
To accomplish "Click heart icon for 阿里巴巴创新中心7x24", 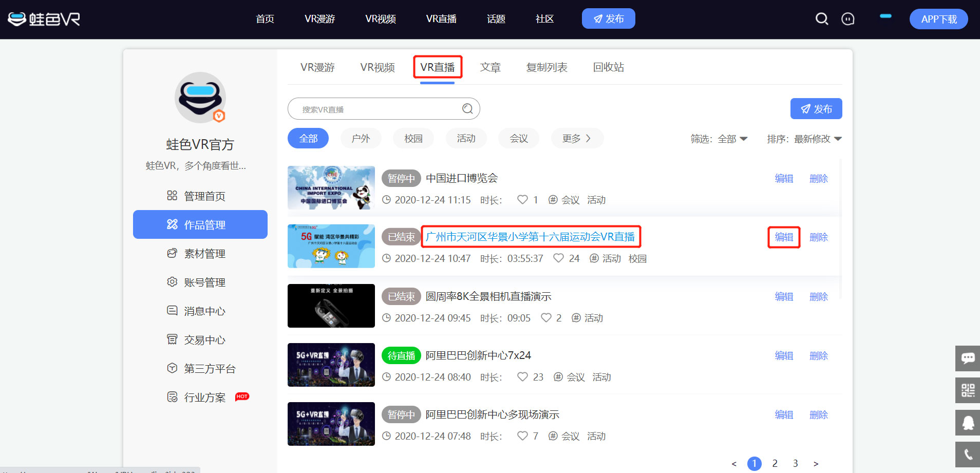I will (522, 377).
